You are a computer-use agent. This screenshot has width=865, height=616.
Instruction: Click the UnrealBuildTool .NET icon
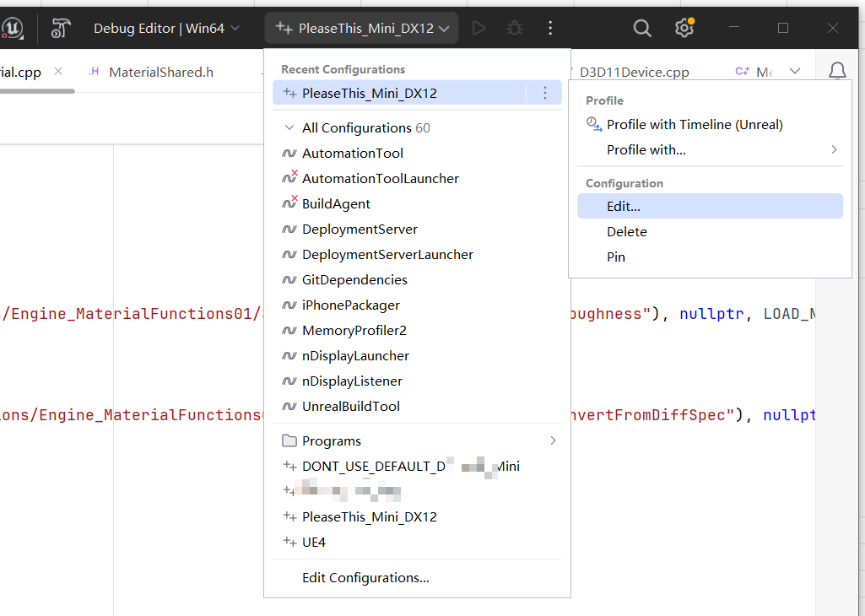click(289, 407)
